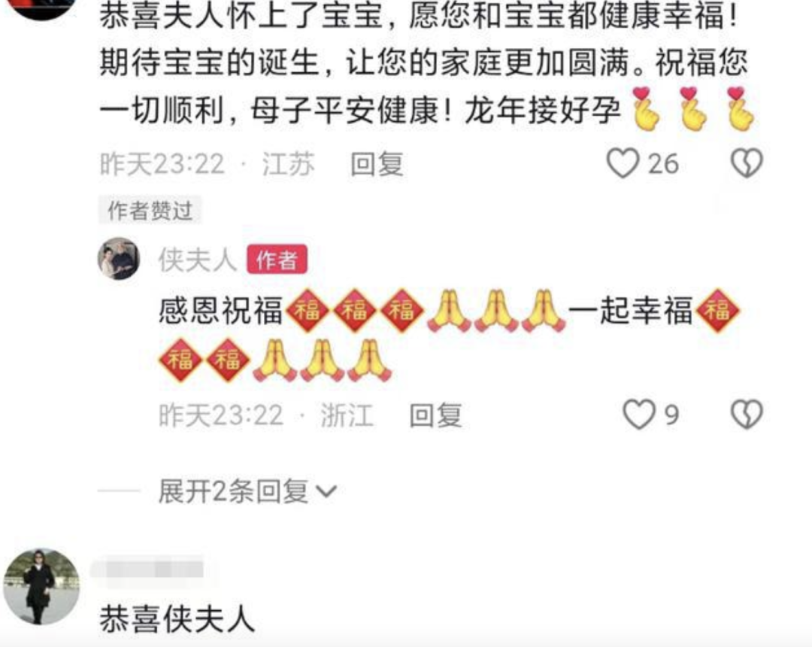Open avatar of the 恭喜侠夫人 commenter

[41, 586]
